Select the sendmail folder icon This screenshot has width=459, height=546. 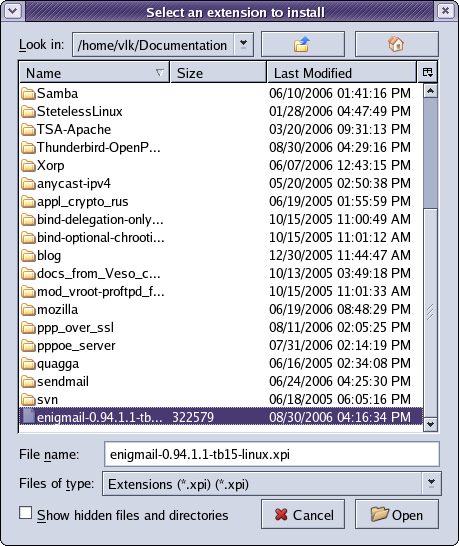click(28, 382)
